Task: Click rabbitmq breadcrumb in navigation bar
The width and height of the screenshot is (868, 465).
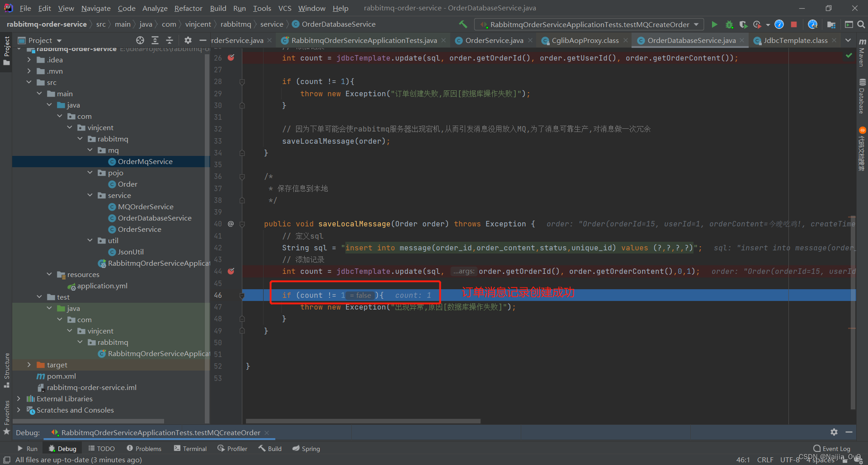Action: point(236,24)
